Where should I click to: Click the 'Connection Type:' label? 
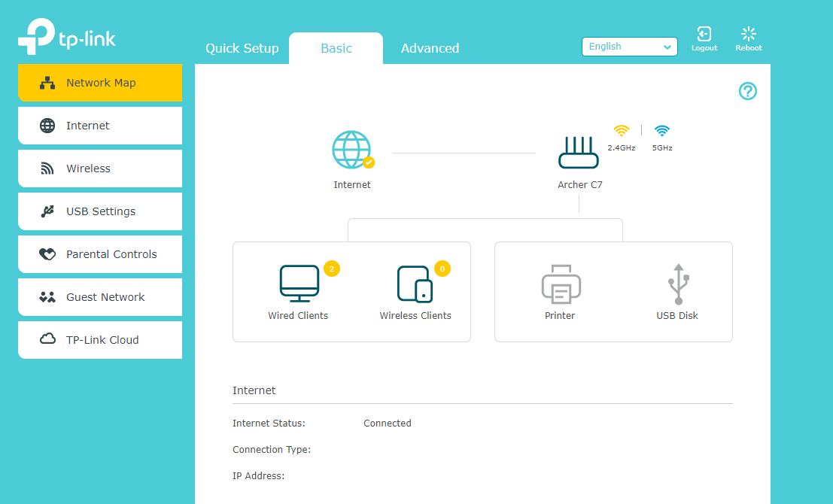click(x=272, y=450)
